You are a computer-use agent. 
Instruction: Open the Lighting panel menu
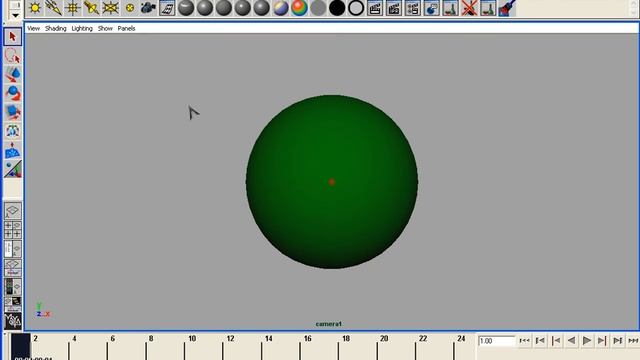pyautogui.click(x=82, y=28)
